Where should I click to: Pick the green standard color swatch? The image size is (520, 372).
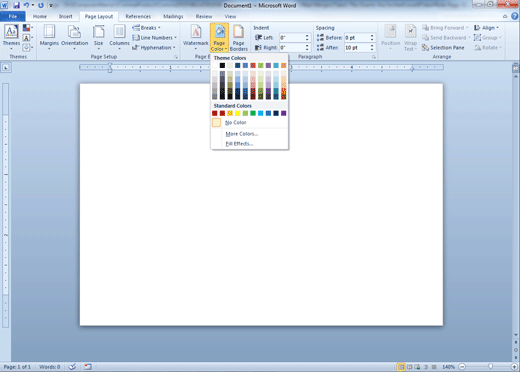pos(253,113)
